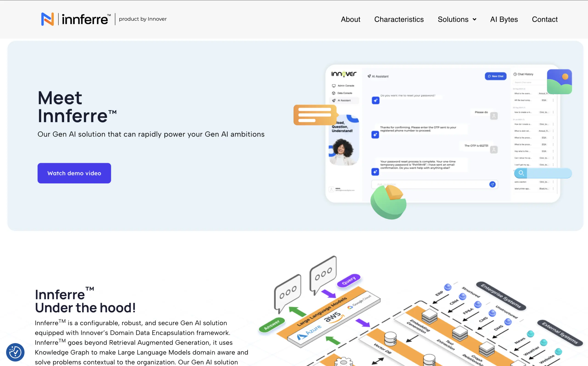Click the magnifier search icon in chat history
This screenshot has height=366, width=588.
coord(521,173)
